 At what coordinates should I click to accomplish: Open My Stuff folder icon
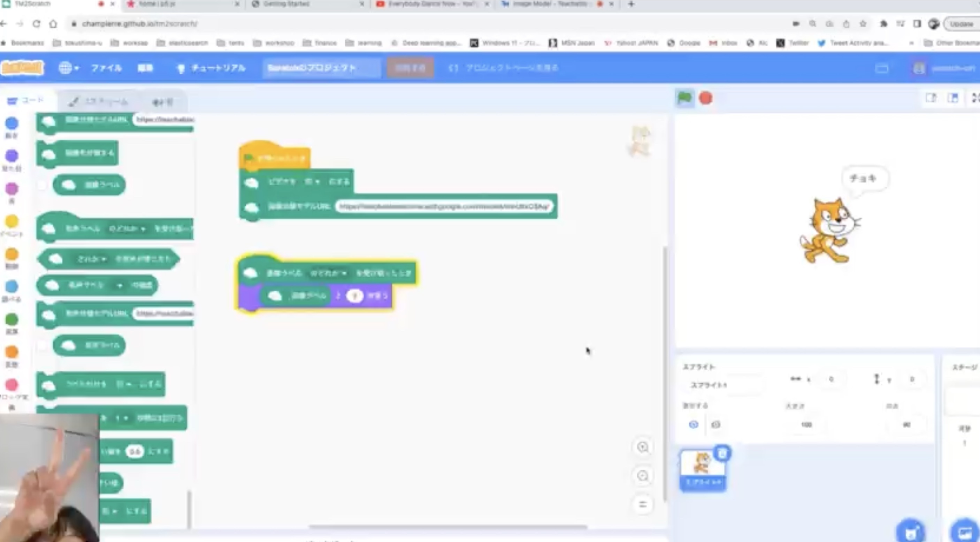(x=882, y=68)
